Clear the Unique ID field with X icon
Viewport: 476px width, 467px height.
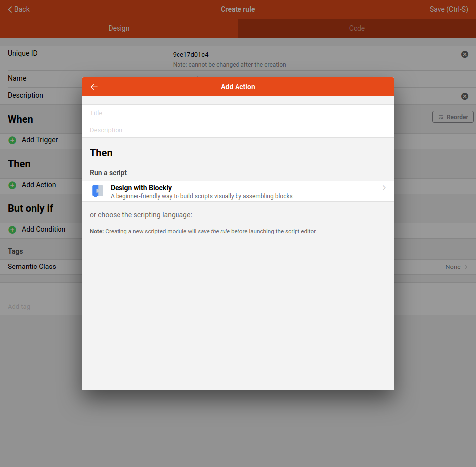(x=465, y=54)
